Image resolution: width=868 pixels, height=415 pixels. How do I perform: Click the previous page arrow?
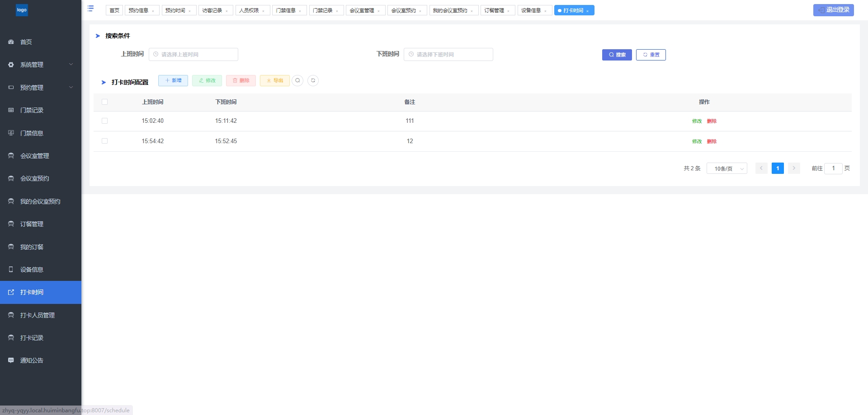pyautogui.click(x=761, y=168)
